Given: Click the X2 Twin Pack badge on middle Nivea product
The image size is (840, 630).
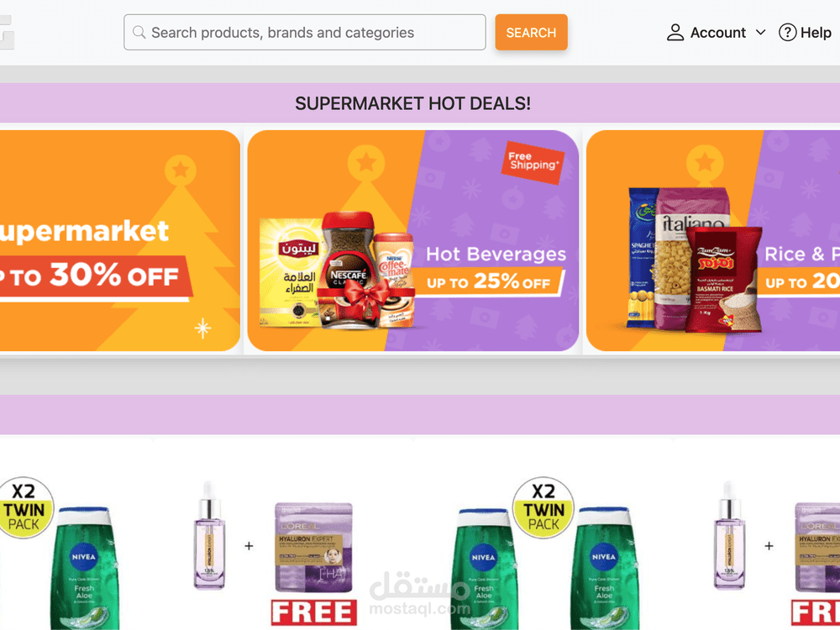Looking at the screenshot, I should pyautogui.click(x=543, y=507).
